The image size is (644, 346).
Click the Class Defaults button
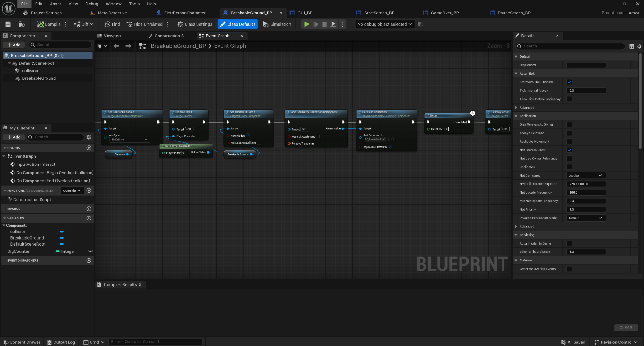238,24
